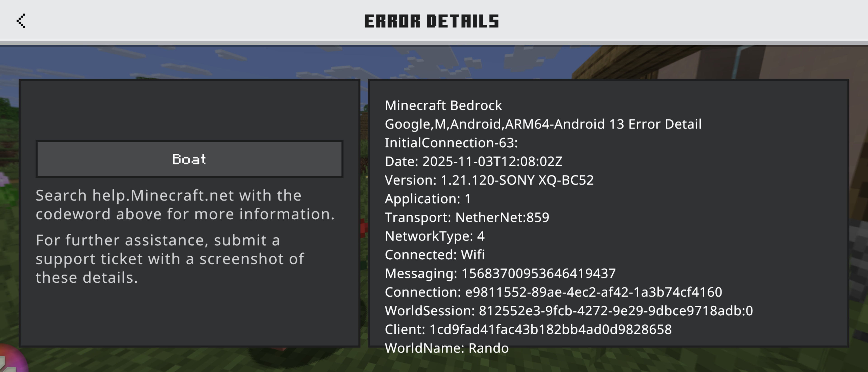The width and height of the screenshot is (868, 372).
Task: Click the Android 13 Error Detail line
Action: [x=543, y=124]
